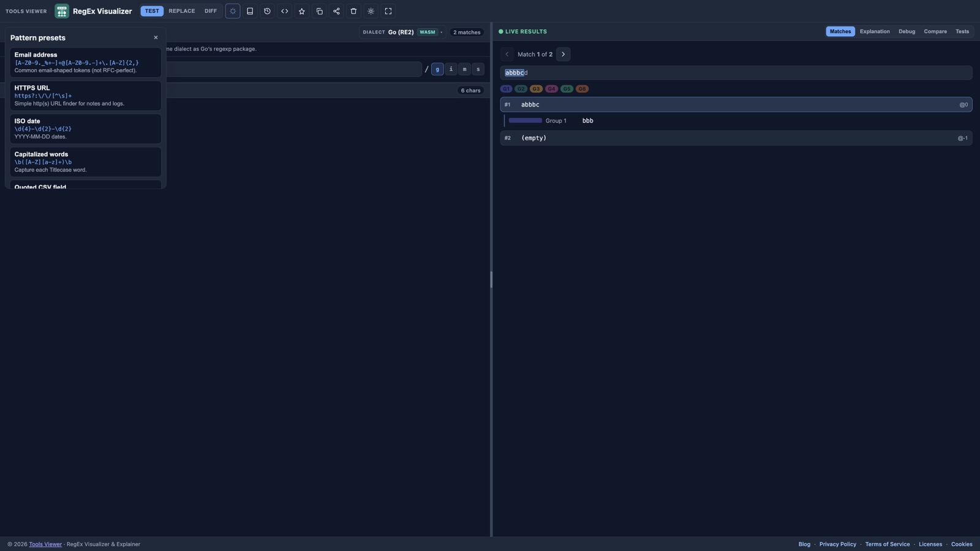
Task: Choose the ISO date preset
Action: click(85, 129)
